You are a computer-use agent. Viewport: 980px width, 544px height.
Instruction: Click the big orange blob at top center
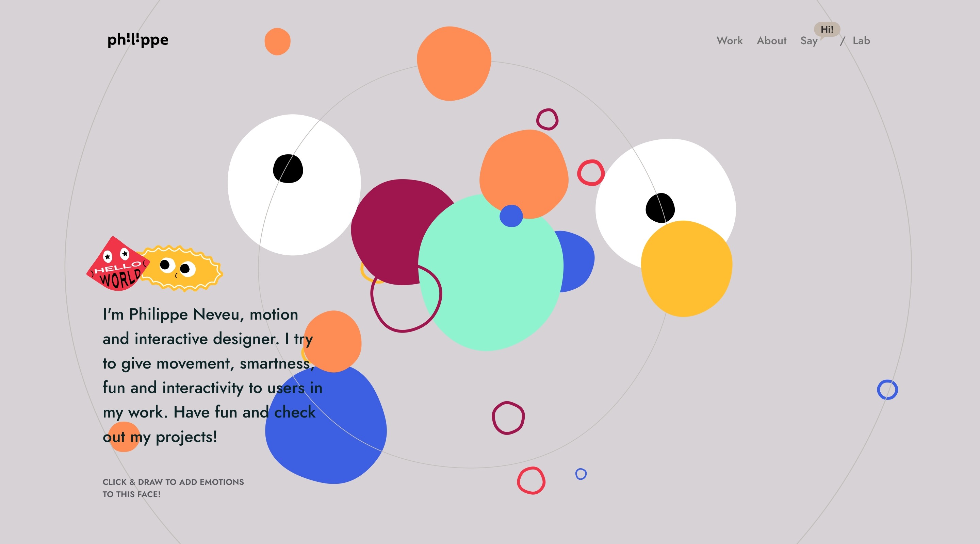pos(454,64)
